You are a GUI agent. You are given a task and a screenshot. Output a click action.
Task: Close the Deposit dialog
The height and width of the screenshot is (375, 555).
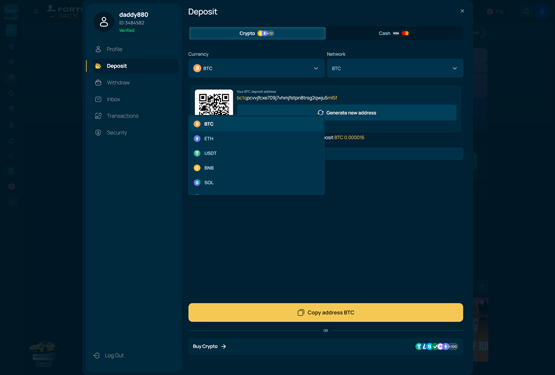462,11
